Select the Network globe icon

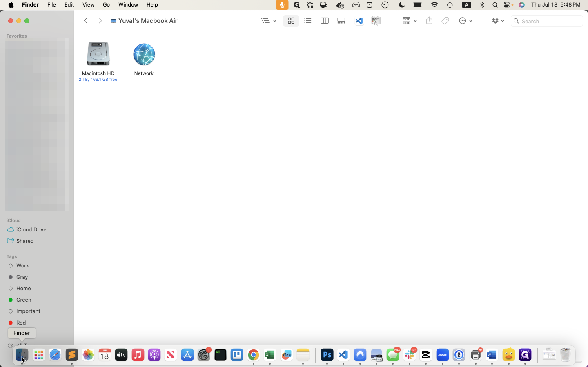click(144, 54)
